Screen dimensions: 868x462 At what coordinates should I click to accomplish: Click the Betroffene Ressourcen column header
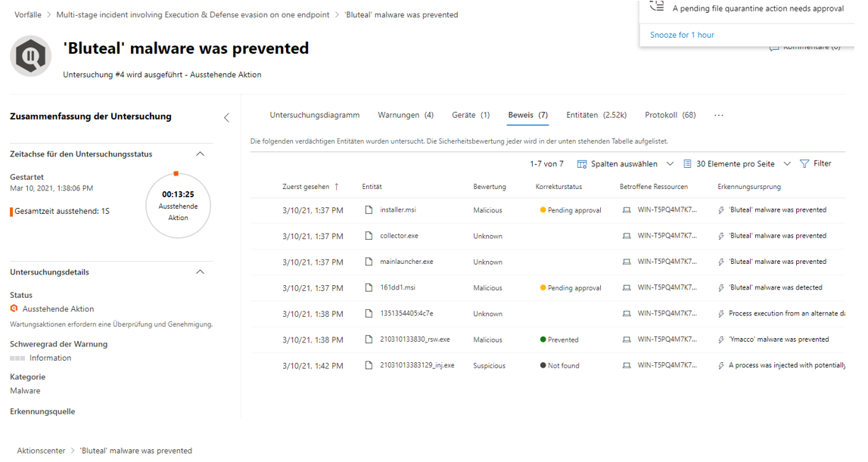(653, 187)
